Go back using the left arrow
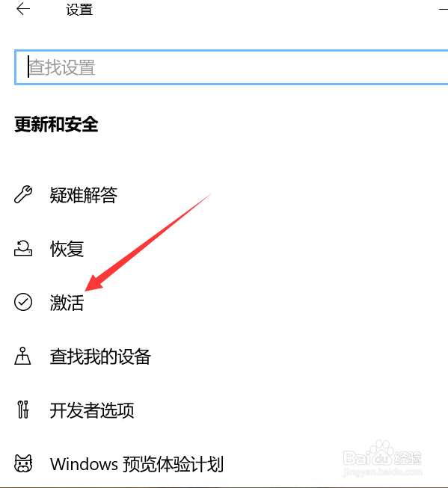Viewport: 448px width, 488px height. [23, 9]
